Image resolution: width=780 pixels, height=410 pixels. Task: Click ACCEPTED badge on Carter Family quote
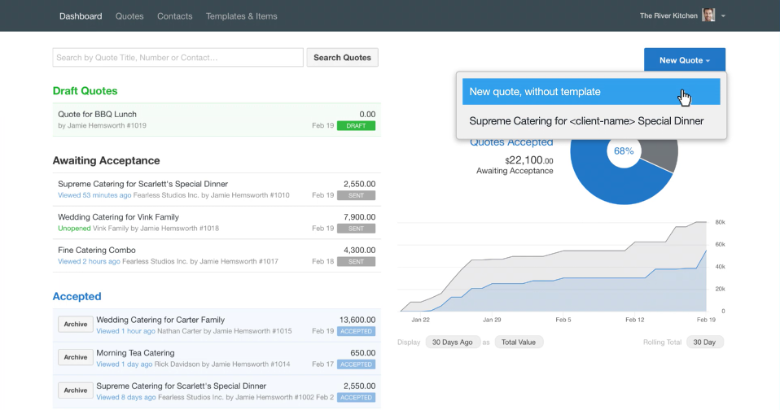click(356, 331)
